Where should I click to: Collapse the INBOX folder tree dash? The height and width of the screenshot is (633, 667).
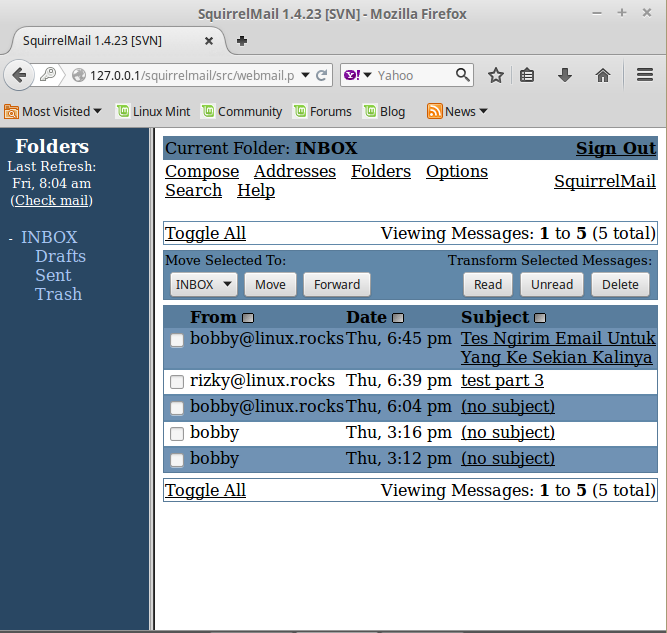click(x=11, y=238)
